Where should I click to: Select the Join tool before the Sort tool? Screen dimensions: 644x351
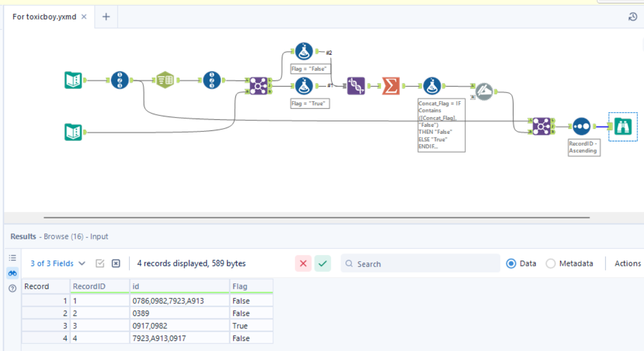point(541,126)
